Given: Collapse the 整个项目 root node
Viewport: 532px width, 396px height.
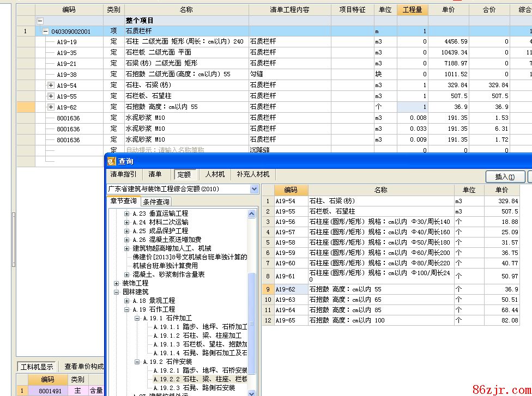Looking at the screenshot, I should pyautogui.click(x=40, y=21).
